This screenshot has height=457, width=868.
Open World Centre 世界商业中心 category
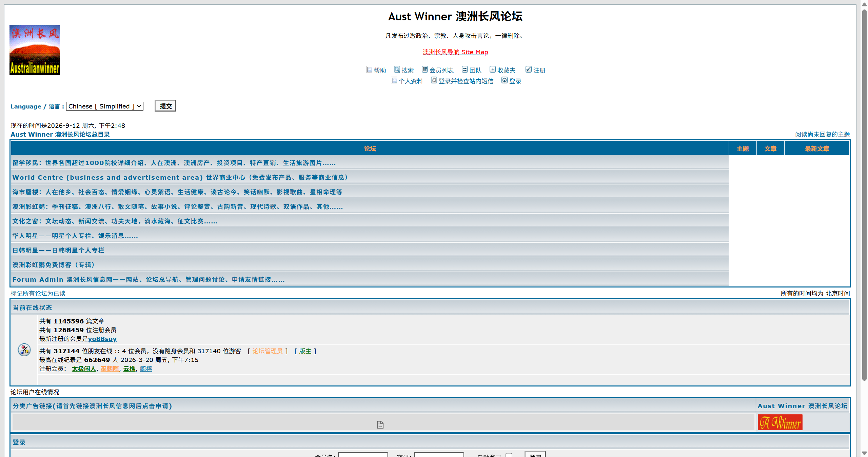pyautogui.click(x=180, y=178)
